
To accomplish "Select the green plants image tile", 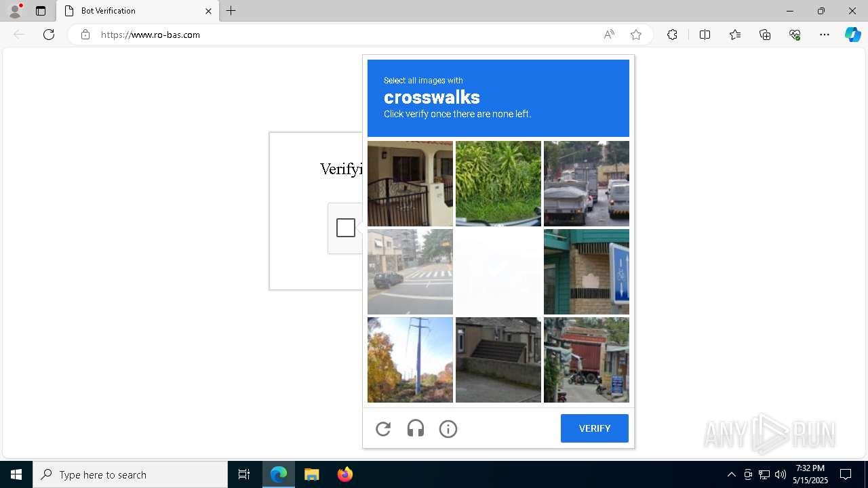I will click(498, 184).
